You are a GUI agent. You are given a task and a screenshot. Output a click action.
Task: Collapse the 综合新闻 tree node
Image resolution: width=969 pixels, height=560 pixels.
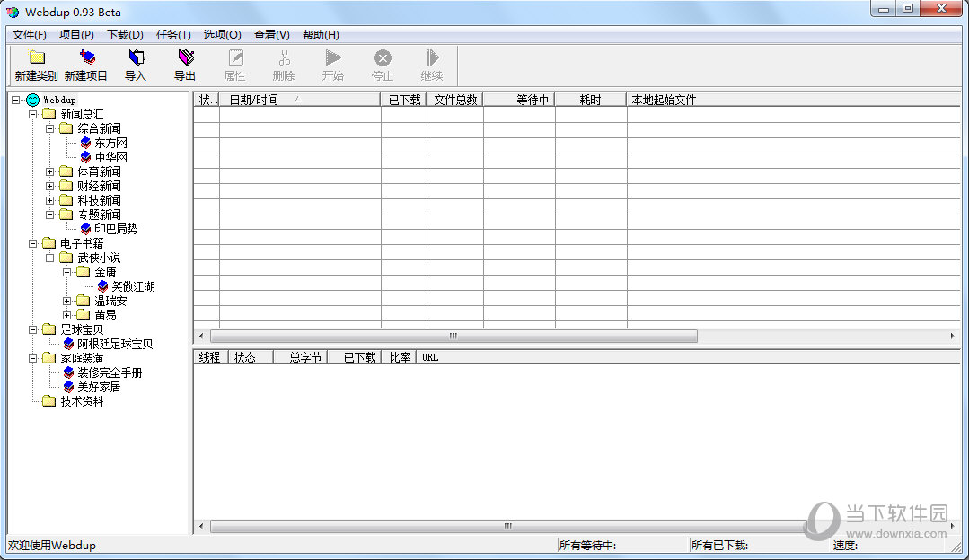click(x=50, y=128)
